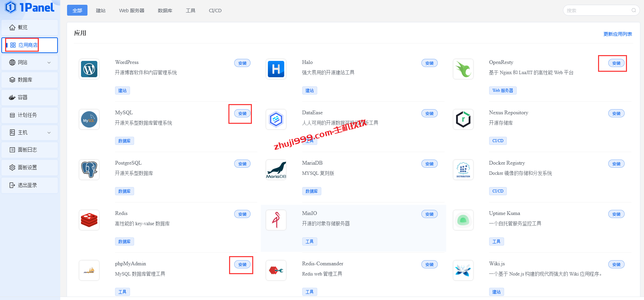Click the 1Panel logo
Screen dimensions: 644x300
30,7
